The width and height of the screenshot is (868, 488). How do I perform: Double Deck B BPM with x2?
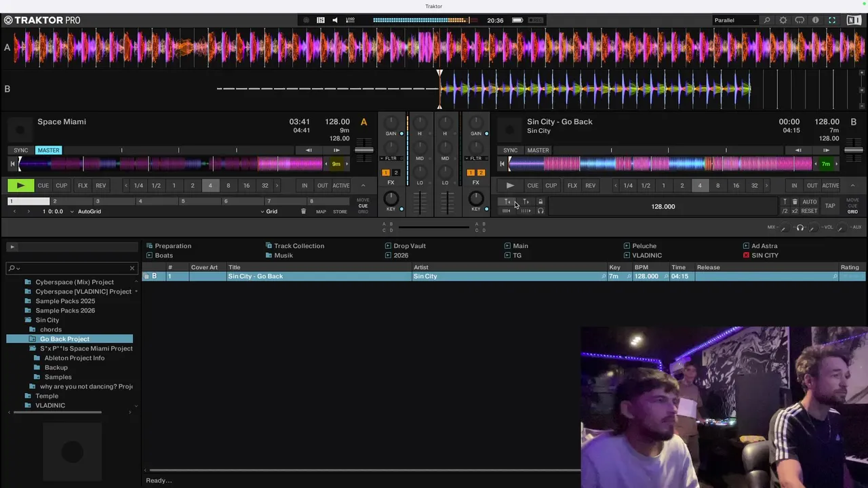[x=795, y=211]
